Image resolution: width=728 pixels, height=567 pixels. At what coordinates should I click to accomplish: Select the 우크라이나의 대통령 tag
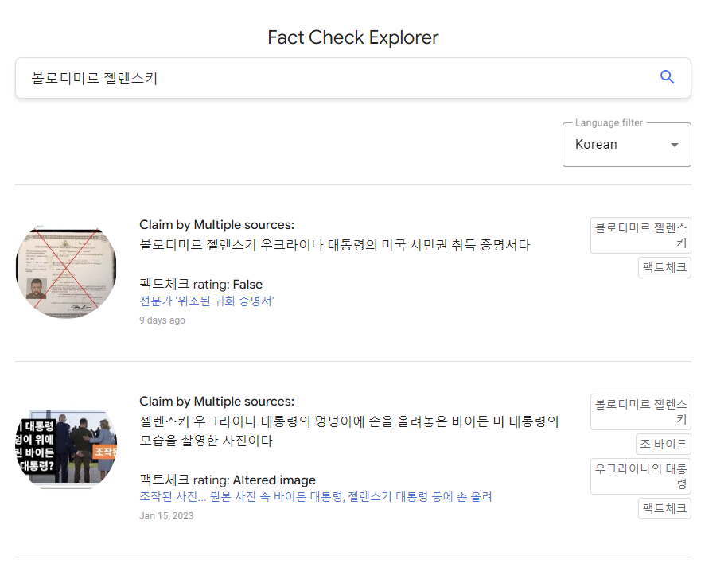[x=640, y=476]
